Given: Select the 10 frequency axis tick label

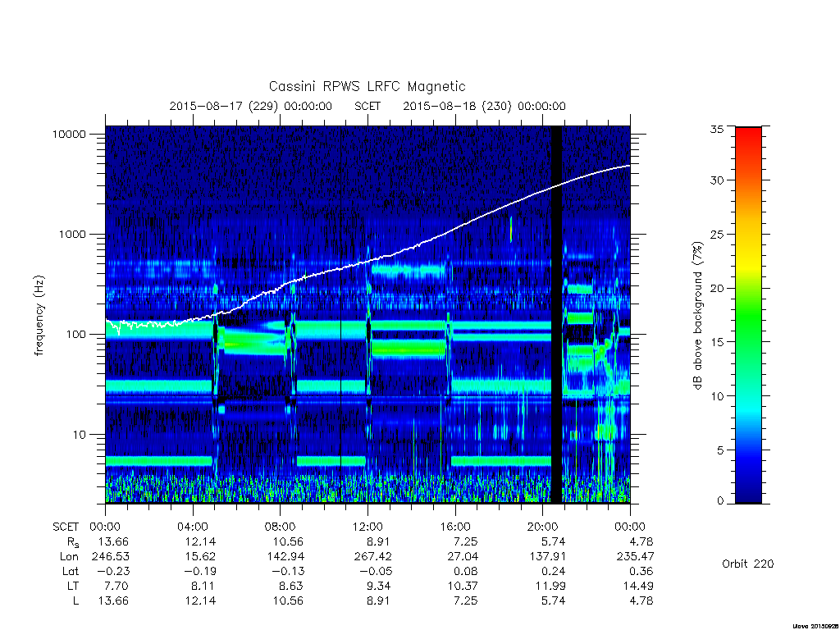Looking at the screenshot, I should click(79, 435).
